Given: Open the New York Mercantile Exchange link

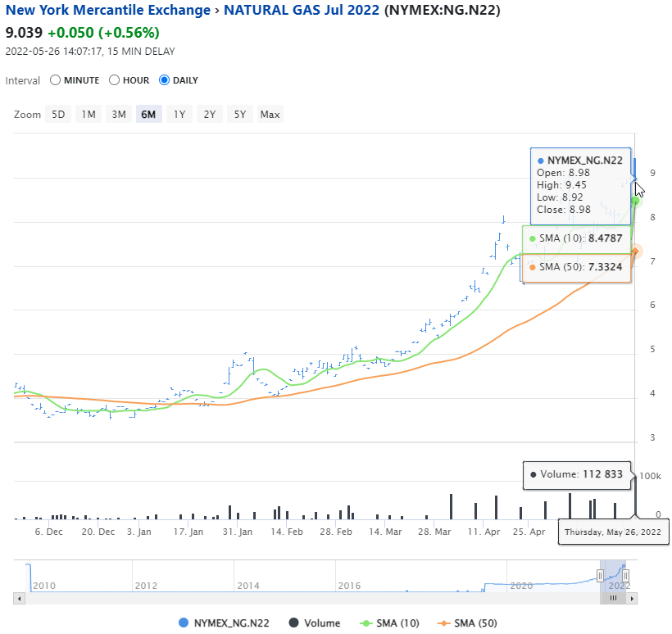Looking at the screenshot, I should [108, 10].
